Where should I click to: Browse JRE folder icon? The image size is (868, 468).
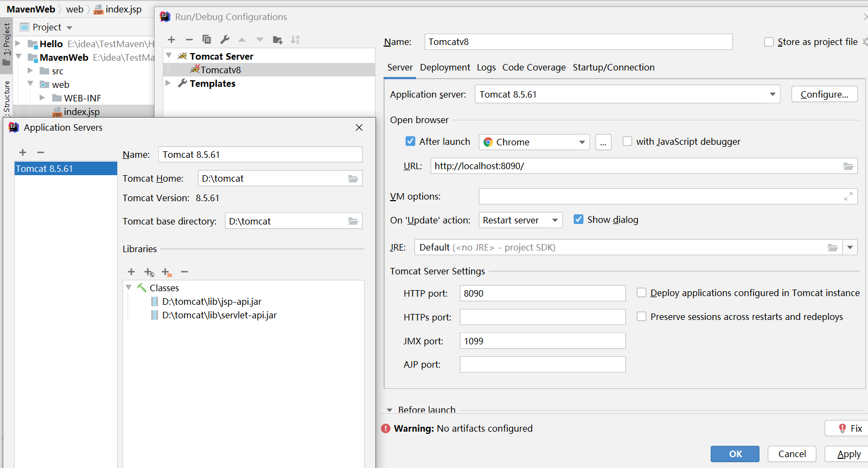(x=833, y=247)
